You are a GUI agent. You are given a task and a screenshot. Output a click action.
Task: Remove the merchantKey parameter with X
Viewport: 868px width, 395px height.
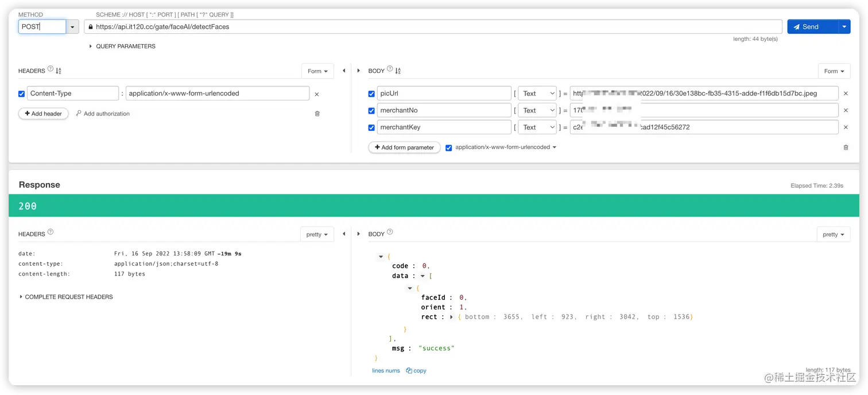pyautogui.click(x=846, y=127)
